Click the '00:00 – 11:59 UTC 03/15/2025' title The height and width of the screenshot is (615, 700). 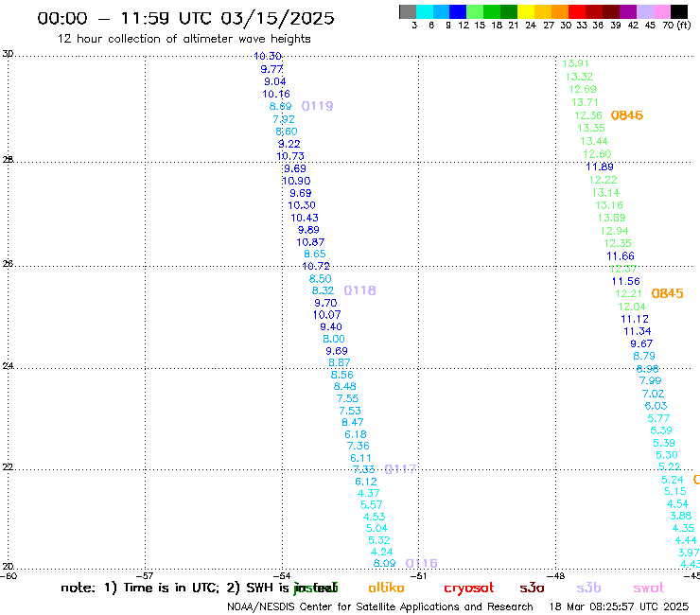click(185, 18)
